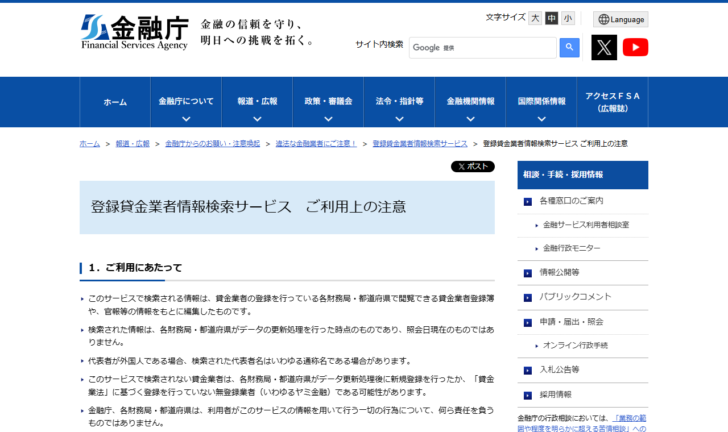Viewport: 728px width, 432px height.
Task: Click bullet text beginning 代表者が外国人である場合
Action: pyautogui.click(x=250, y=361)
